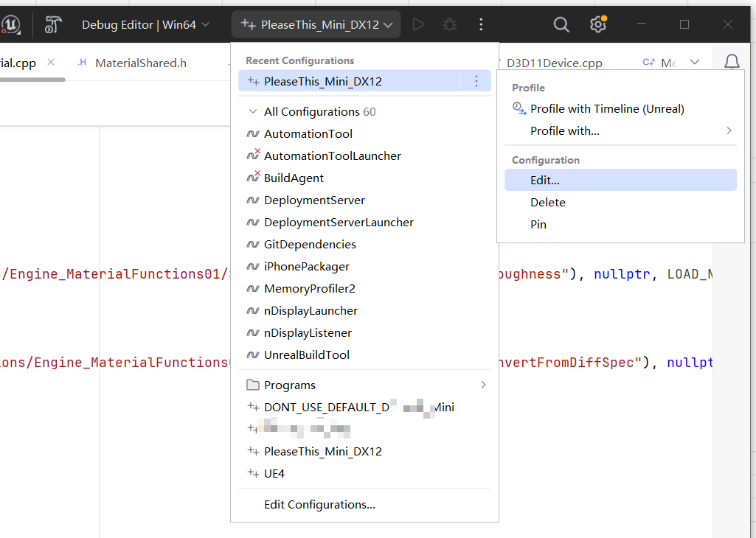756x538 pixels.
Task: Select the AutomationToolLauncher configuration
Action: [x=364, y=156]
